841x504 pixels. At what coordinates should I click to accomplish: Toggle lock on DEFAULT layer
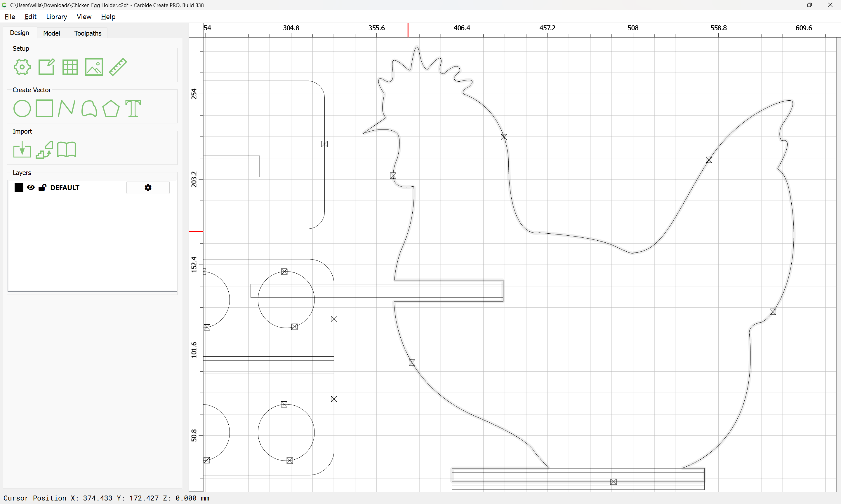[x=43, y=188]
